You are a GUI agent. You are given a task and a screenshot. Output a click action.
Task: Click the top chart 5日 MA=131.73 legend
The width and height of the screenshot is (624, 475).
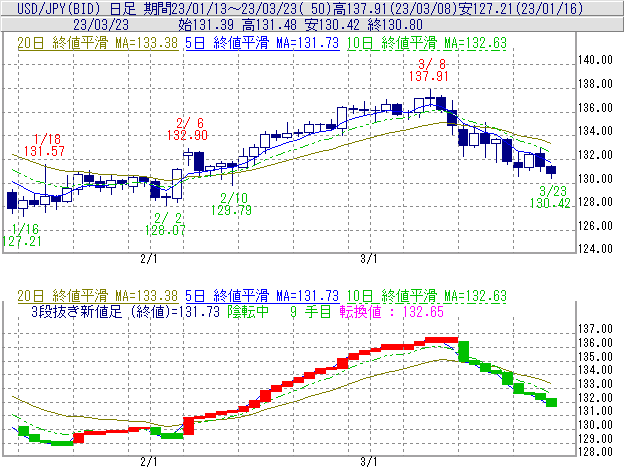pos(262,43)
